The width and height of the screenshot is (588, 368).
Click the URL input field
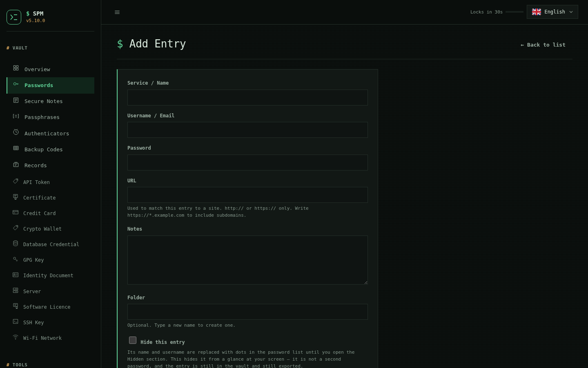point(247,195)
